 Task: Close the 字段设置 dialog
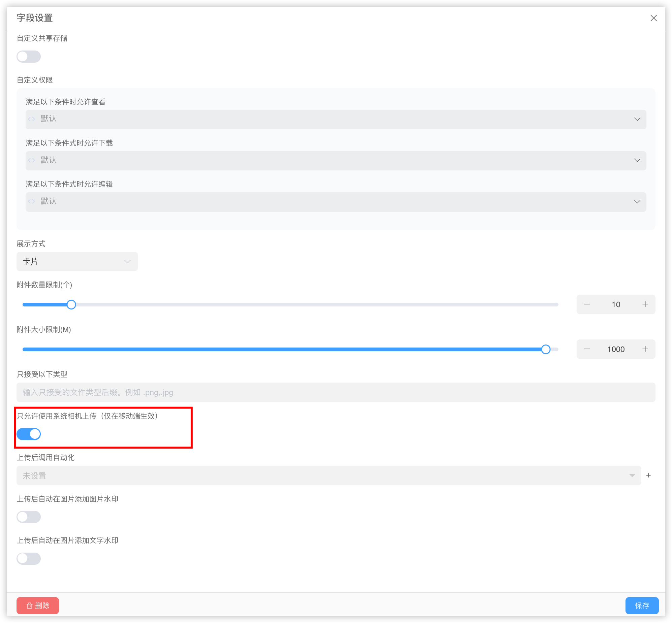click(x=653, y=18)
